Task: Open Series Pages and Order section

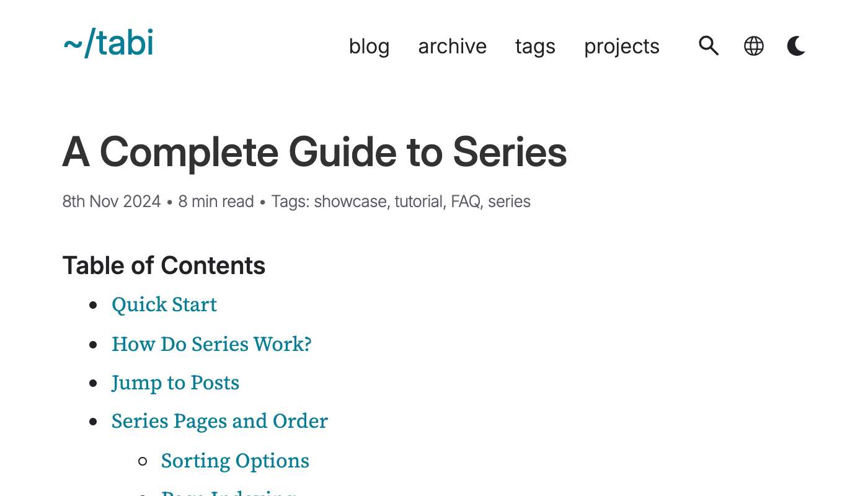Action: [x=219, y=421]
